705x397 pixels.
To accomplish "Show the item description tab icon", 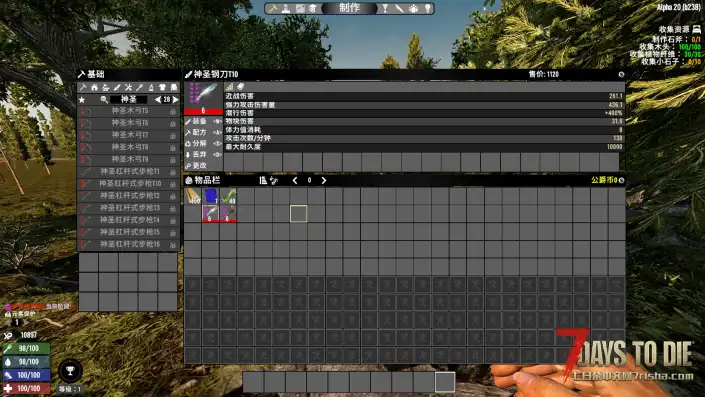I will tap(241, 86).
